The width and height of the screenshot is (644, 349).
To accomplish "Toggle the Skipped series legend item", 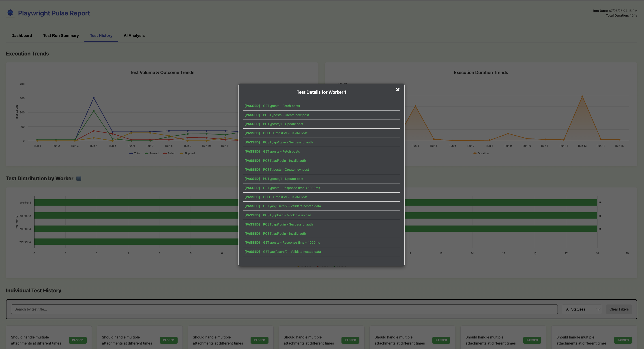I will coord(187,153).
